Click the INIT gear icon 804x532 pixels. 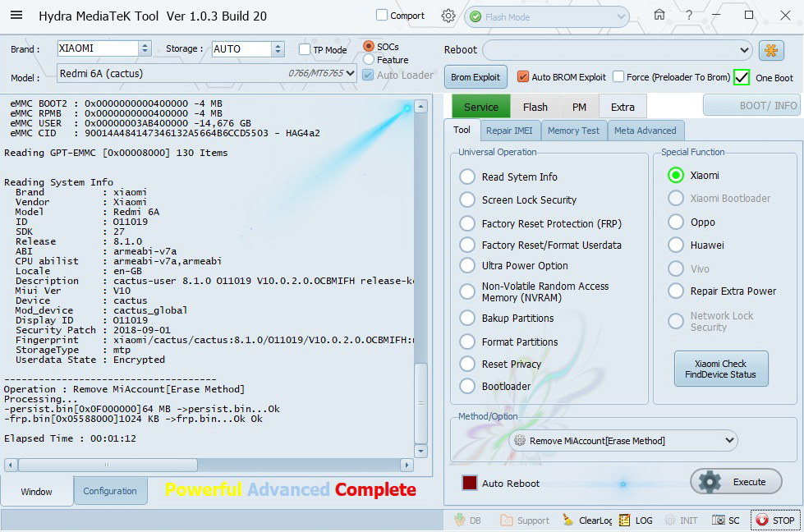pos(681,521)
